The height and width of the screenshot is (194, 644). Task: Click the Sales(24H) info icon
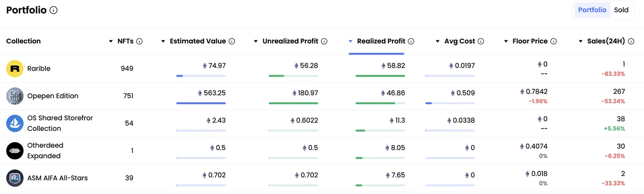[631, 41]
